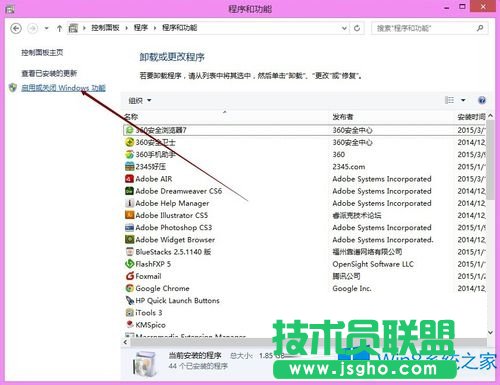This screenshot has width=500, height=385.
Task: Select 控制面板 in the breadcrumb path
Action: pos(105,28)
